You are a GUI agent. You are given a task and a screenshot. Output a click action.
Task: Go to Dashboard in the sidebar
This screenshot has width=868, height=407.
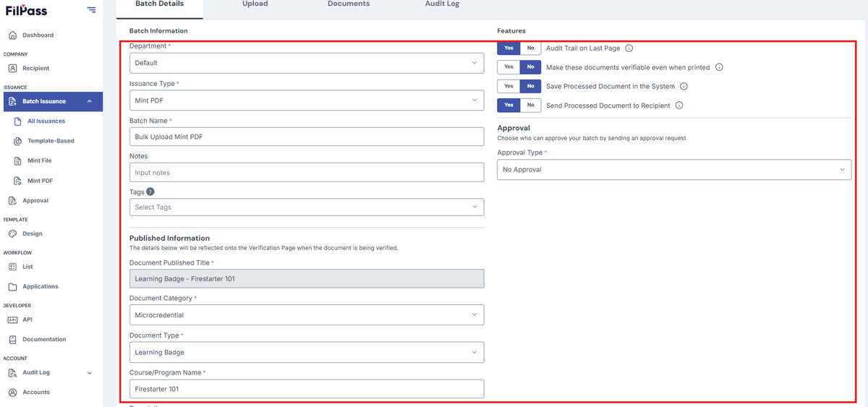pos(38,35)
